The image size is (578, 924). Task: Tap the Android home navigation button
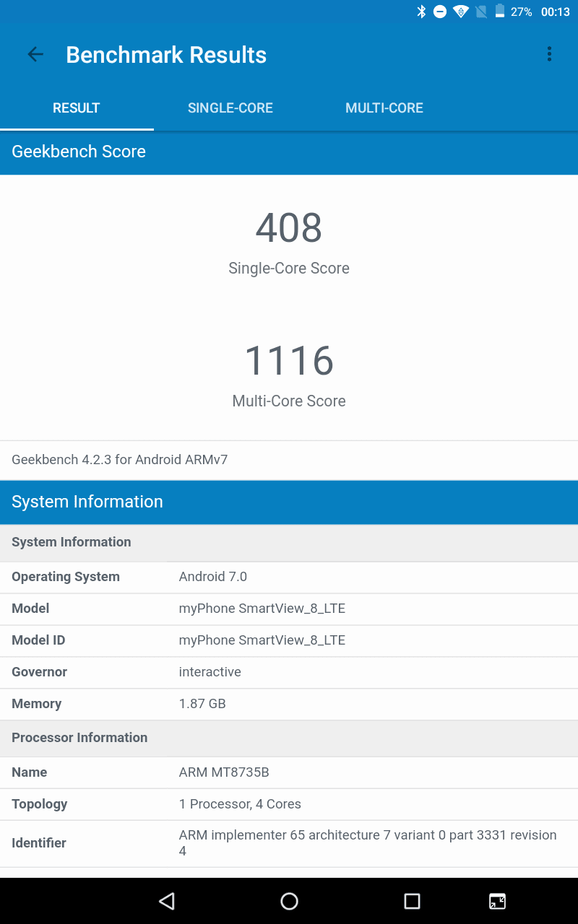[x=289, y=901]
